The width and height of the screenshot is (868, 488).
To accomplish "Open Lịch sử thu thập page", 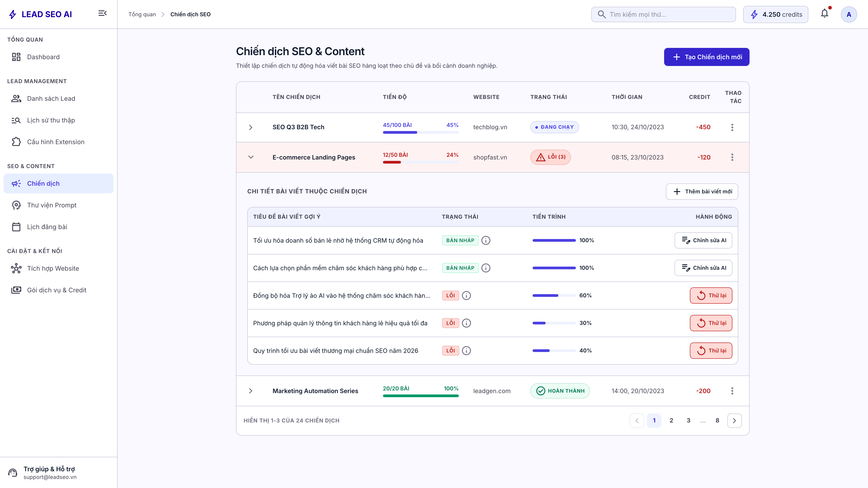I will [x=59, y=120].
